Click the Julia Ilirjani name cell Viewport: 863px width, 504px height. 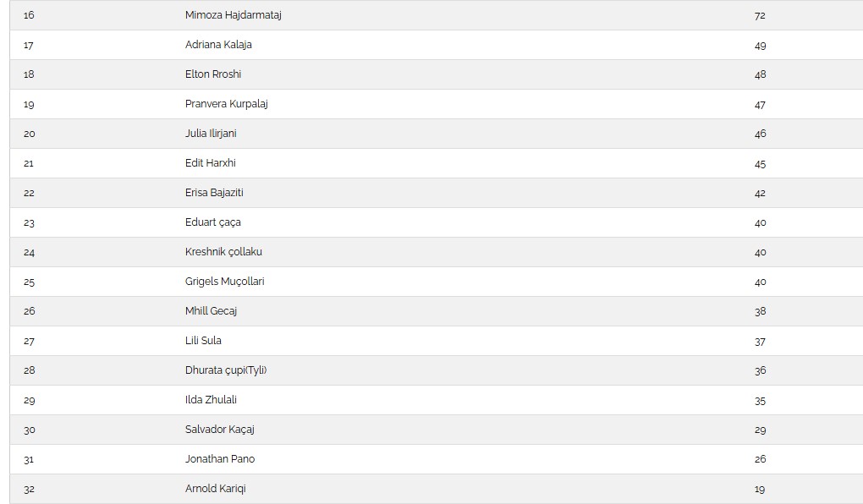[211, 134]
